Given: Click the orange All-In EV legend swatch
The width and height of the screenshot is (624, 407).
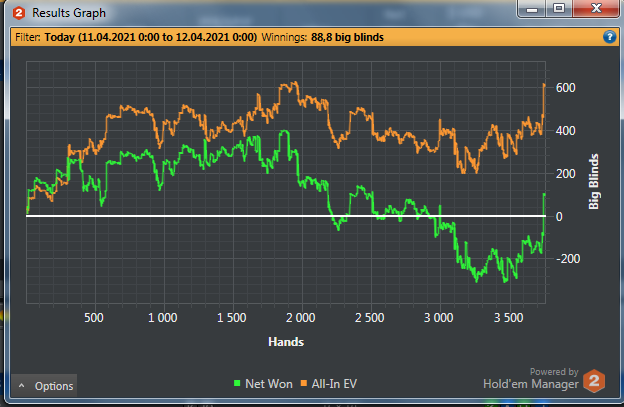Looking at the screenshot, I should (304, 384).
